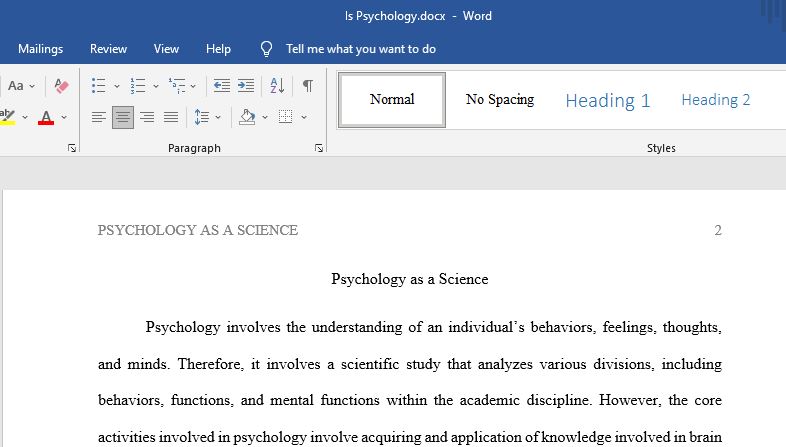Image resolution: width=786 pixels, height=447 pixels.
Task: Open Text Highlight Color dropdown arrow
Action: coord(25,117)
